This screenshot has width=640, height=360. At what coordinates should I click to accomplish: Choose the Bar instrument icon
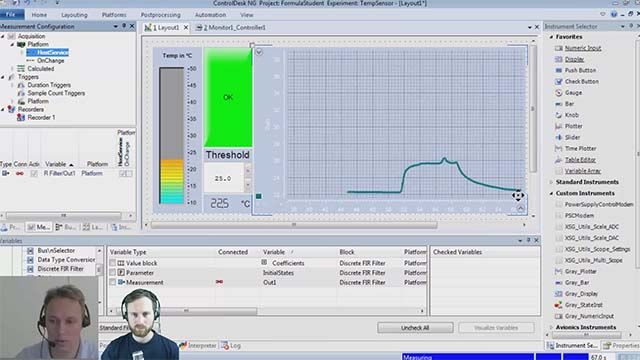coord(559,104)
